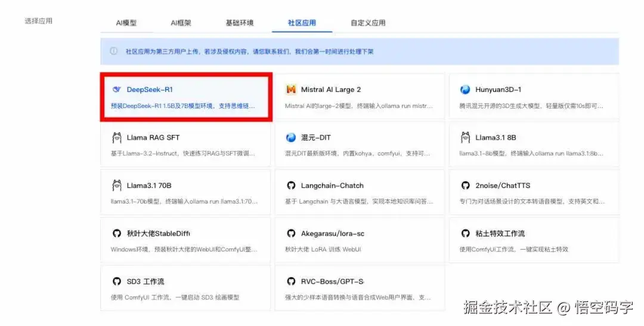
Task: Click the 一键启动 SD3 绘画模型 description
Action: tap(175, 297)
